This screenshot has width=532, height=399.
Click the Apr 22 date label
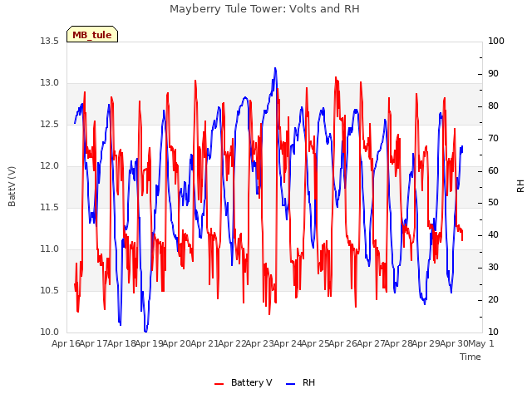[232, 343]
